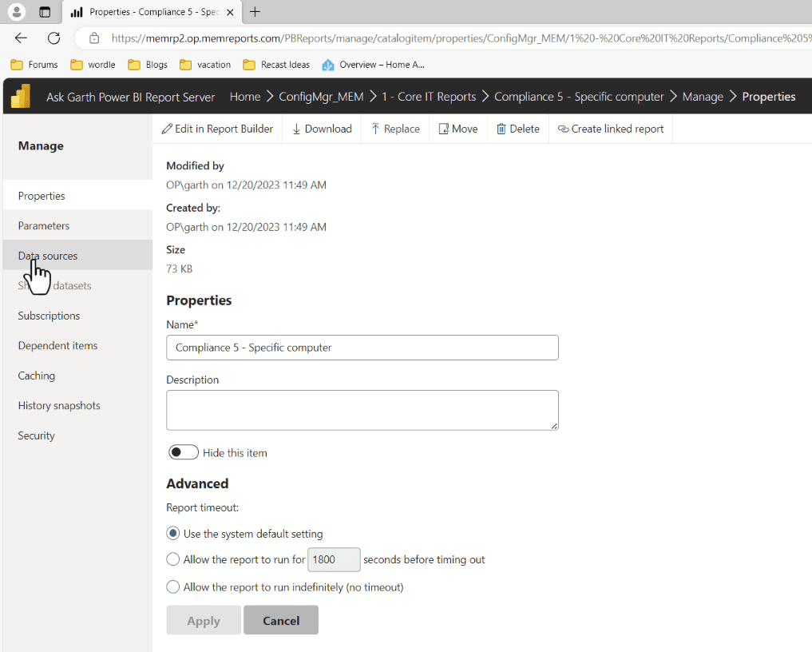Image resolution: width=812 pixels, height=652 pixels.
Task: Open Dependent items page
Action: pos(77,345)
